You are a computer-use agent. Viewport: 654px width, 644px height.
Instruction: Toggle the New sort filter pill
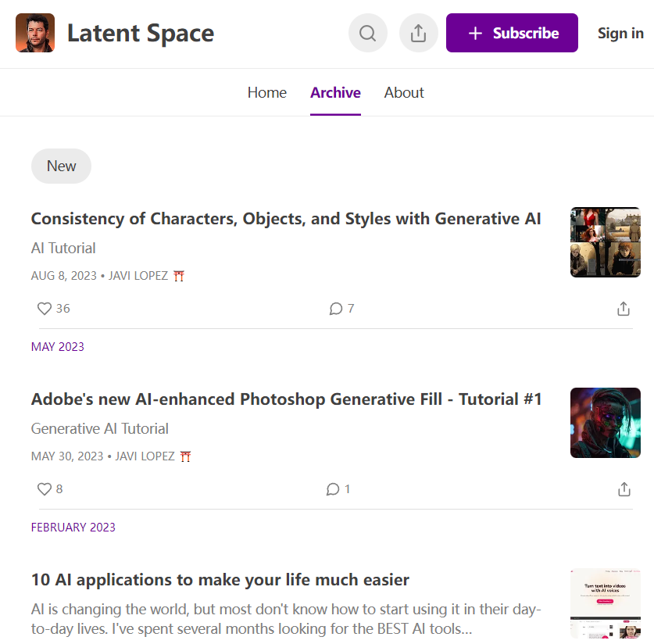61,166
